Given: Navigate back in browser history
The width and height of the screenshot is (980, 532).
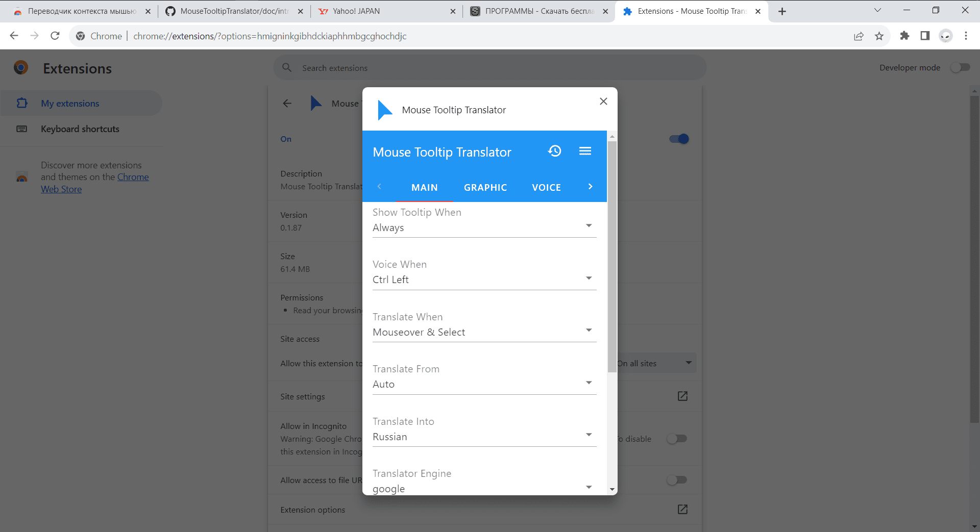Looking at the screenshot, I should pos(14,36).
